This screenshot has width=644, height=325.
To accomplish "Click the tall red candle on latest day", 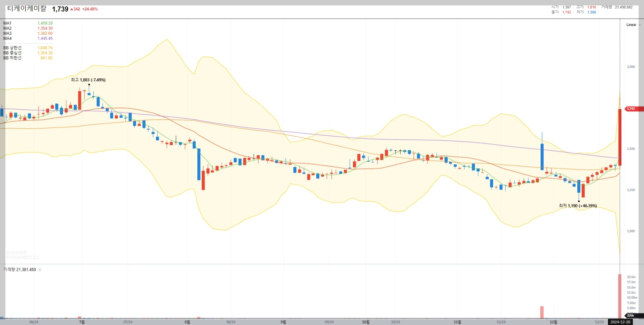I will pos(620,137).
